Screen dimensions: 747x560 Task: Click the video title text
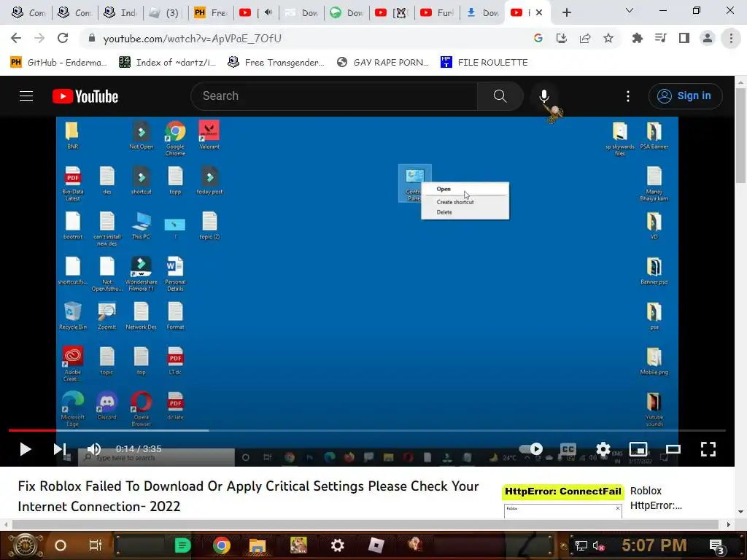coord(248,496)
